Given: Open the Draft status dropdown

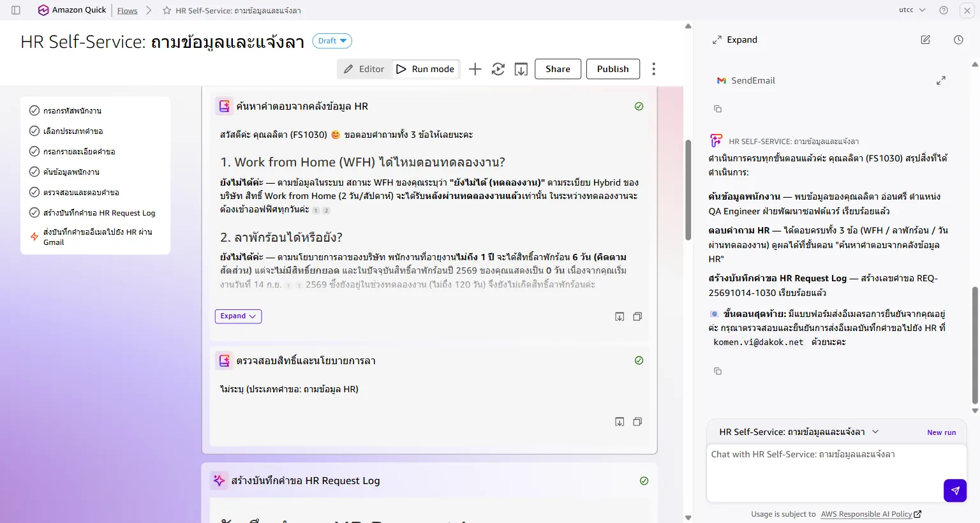Looking at the screenshot, I should tap(332, 41).
